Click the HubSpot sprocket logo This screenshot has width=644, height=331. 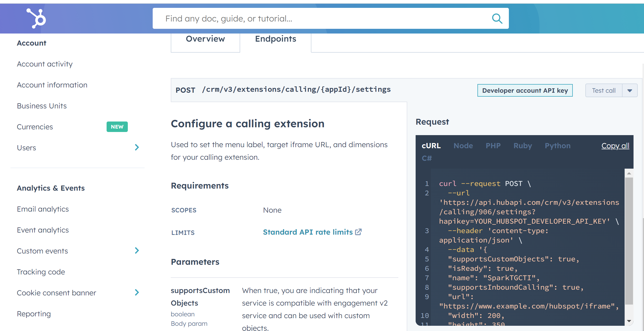[x=36, y=18]
